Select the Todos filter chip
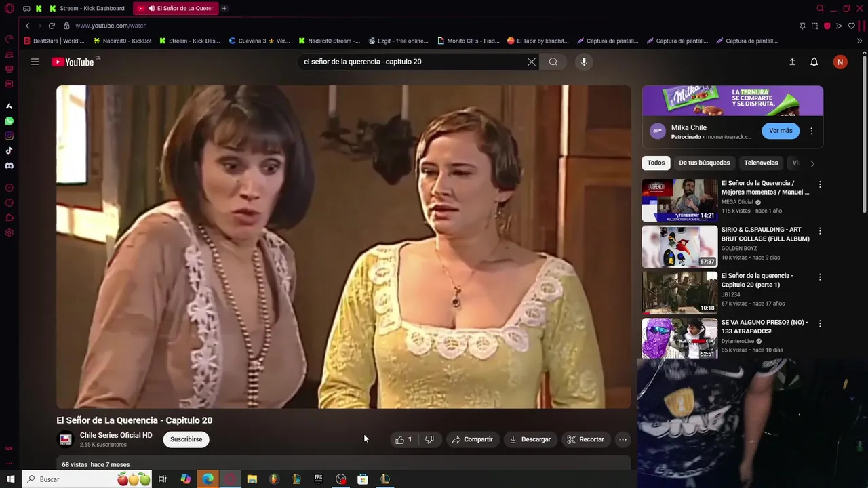The width and height of the screenshot is (868, 488). point(656,163)
